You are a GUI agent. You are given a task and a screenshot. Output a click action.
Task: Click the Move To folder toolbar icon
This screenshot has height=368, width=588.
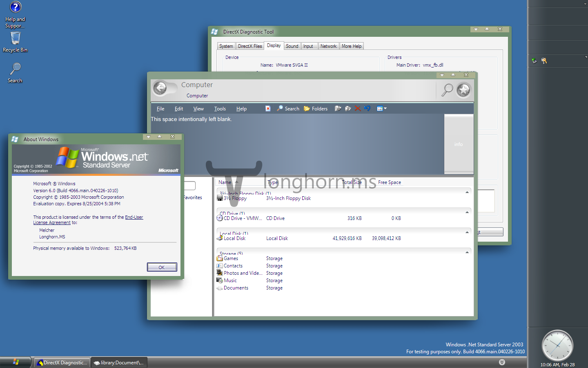(338, 108)
